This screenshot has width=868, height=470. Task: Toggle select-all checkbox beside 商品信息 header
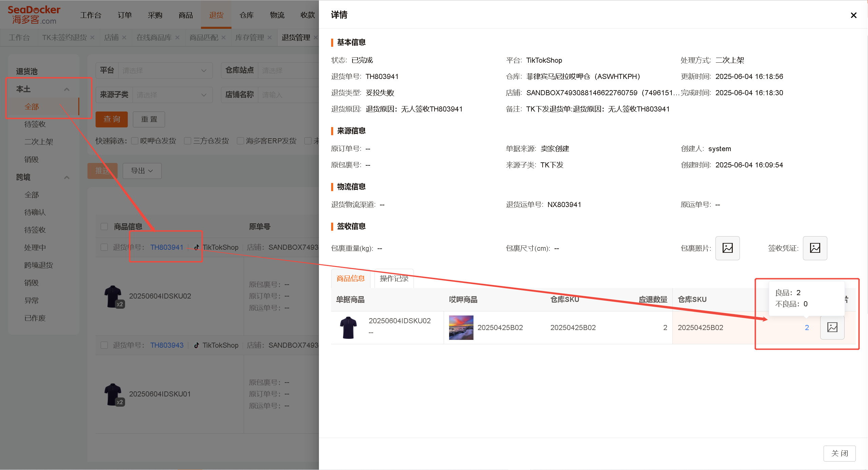[104, 226]
